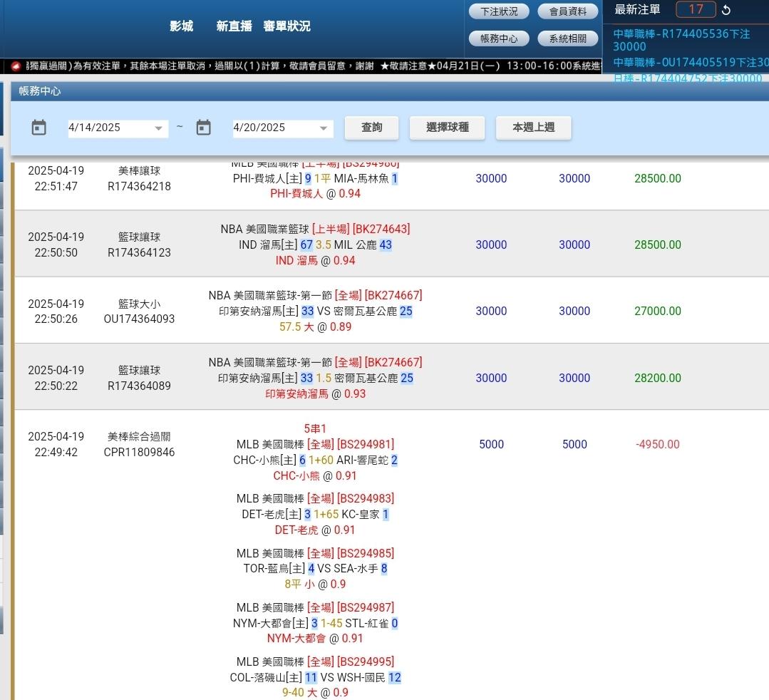Click the result 27000.00 amount

[x=658, y=311]
